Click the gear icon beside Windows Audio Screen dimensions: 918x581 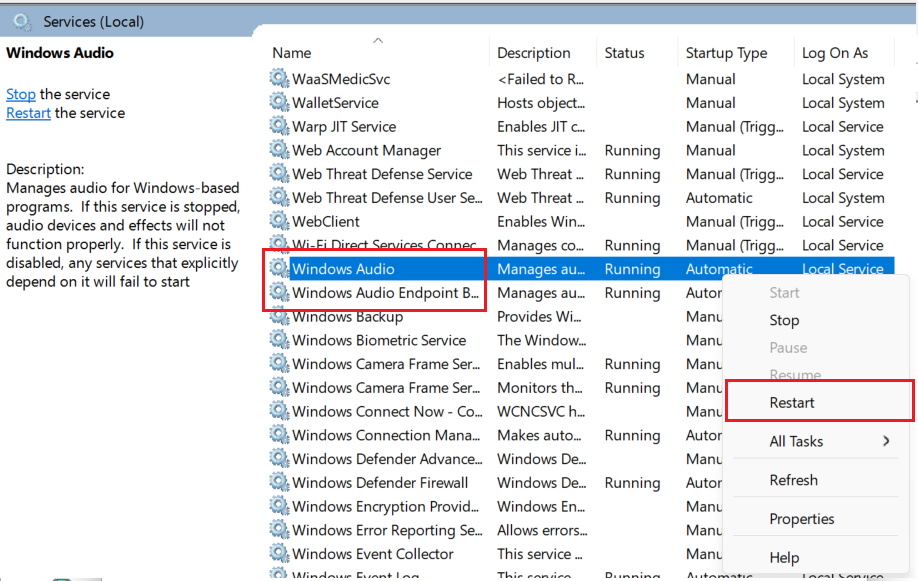(x=279, y=268)
